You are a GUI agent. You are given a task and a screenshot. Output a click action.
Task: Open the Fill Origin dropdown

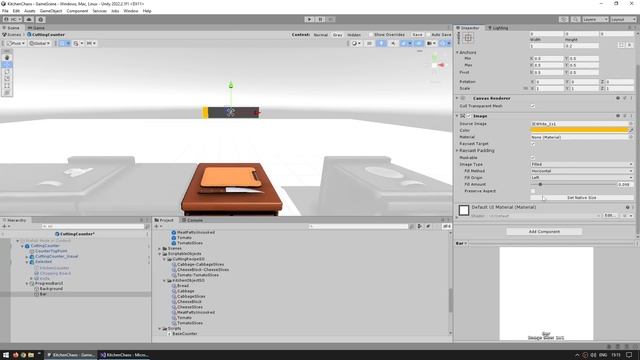(582, 178)
